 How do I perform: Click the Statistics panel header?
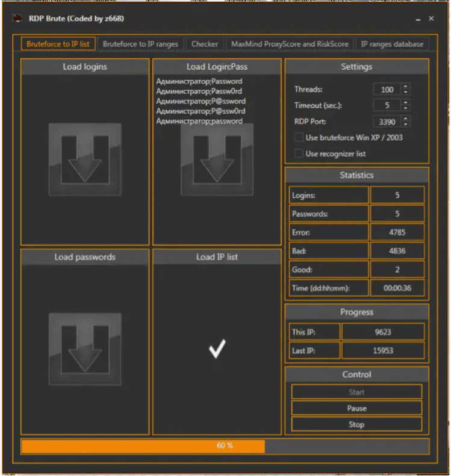[x=356, y=175]
